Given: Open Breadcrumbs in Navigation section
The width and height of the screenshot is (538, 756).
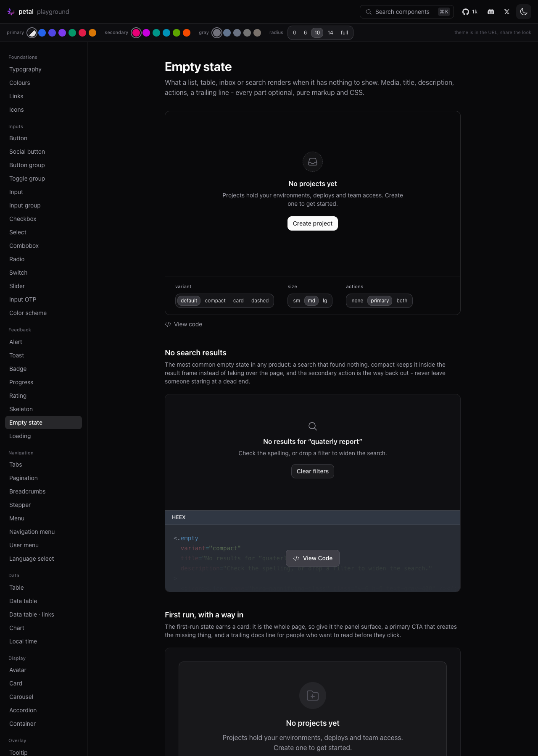Looking at the screenshot, I should click(x=43, y=491).
